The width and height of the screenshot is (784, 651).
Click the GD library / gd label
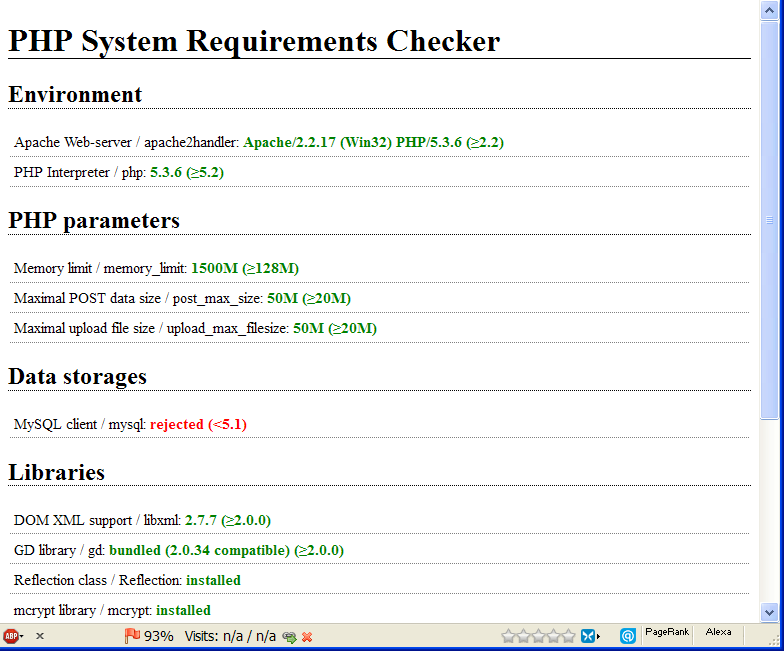click(60, 550)
